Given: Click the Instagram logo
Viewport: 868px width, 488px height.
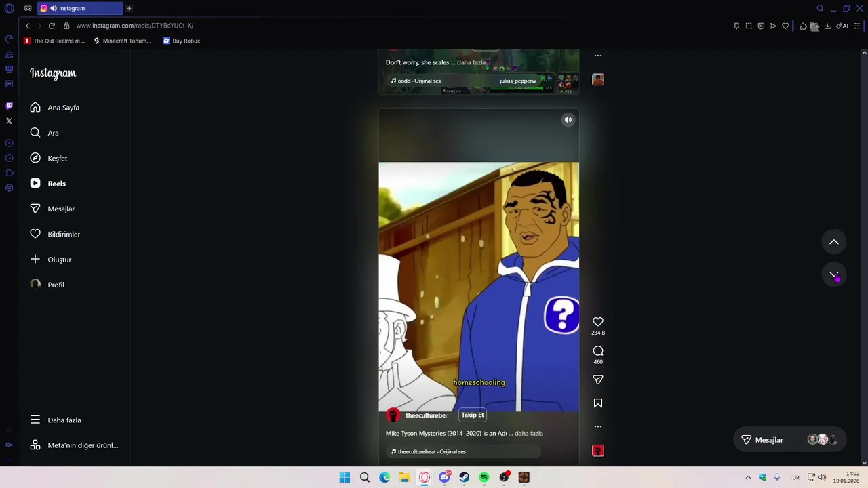Looking at the screenshot, I should click(53, 73).
